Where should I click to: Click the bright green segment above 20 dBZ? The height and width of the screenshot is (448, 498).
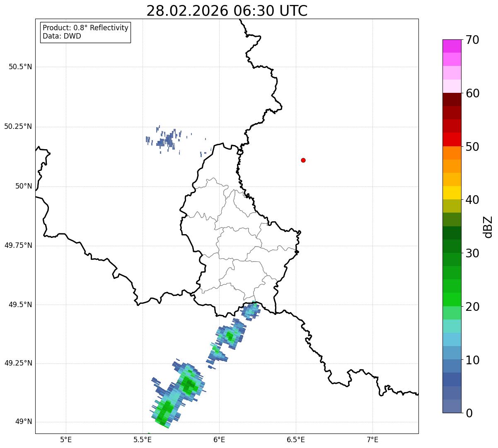coord(452,299)
